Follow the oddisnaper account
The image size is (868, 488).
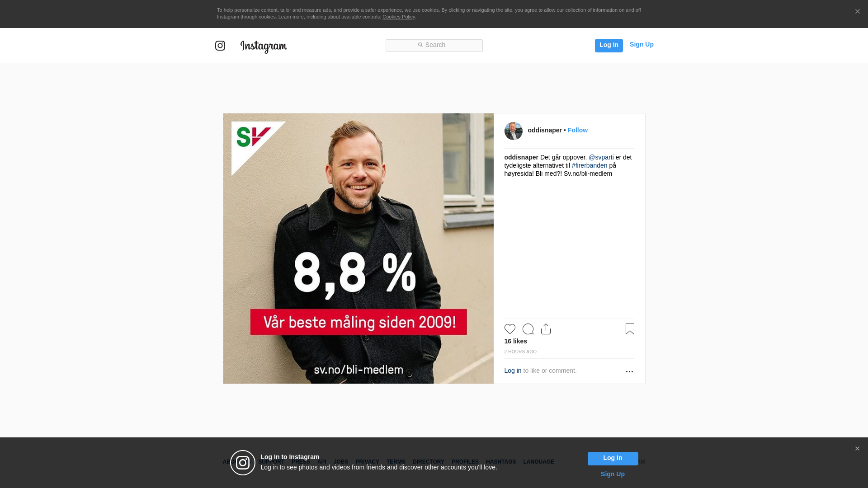point(578,130)
